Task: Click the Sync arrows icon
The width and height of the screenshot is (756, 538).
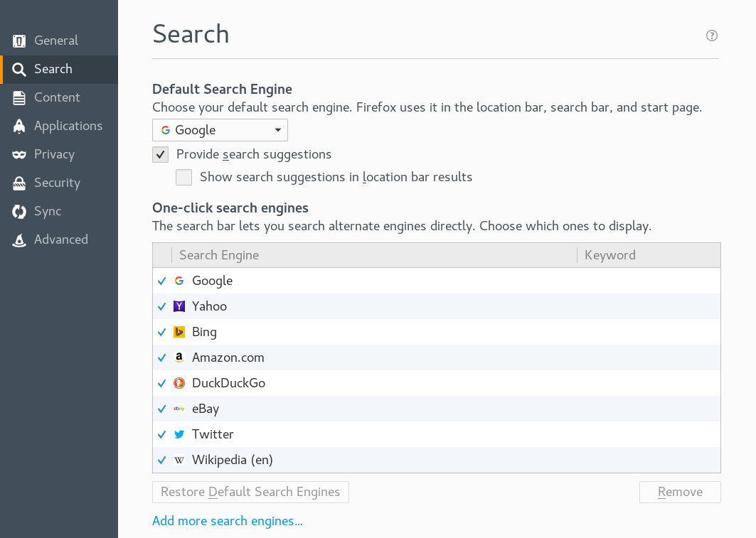Action: [x=19, y=211]
